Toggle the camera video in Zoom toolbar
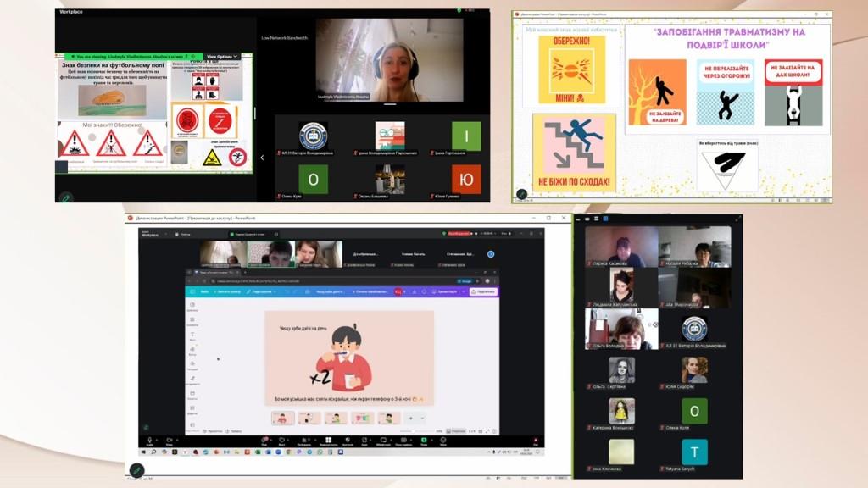The height and width of the screenshot is (488, 868). [x=169, y=441]
